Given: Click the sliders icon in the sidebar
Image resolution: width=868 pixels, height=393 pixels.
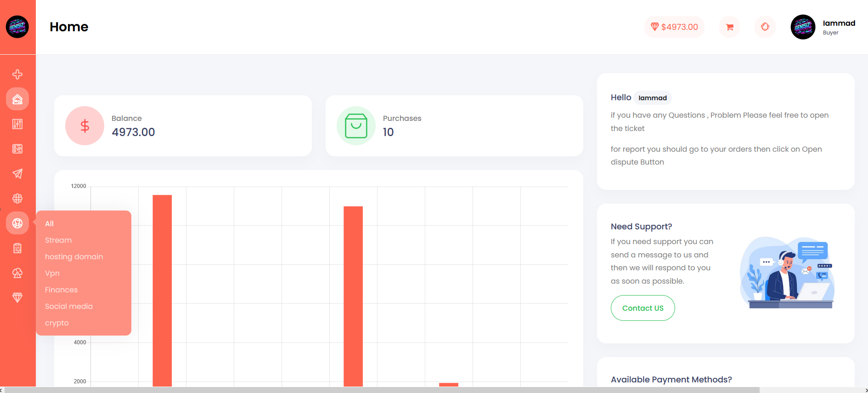Looking at the screenshot, I should coord(17,124).
